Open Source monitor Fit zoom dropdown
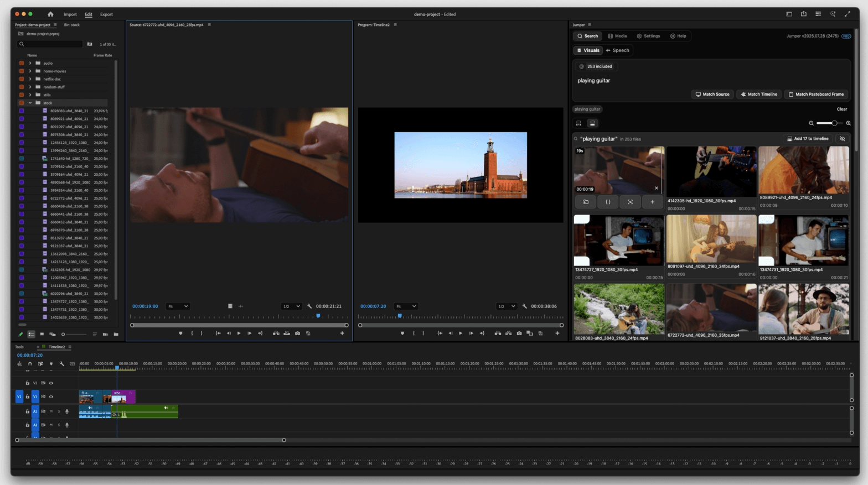This screenshot has height=485, width=868. 178,306
